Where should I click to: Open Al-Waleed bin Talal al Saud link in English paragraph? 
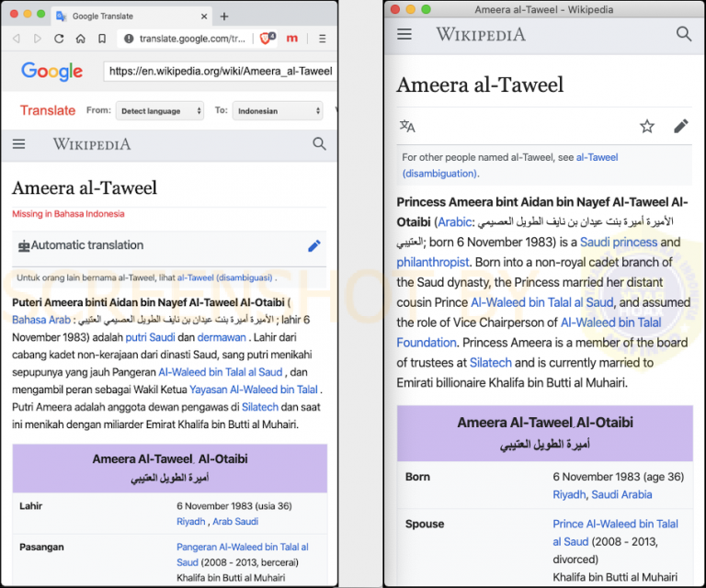pos(542,303)
